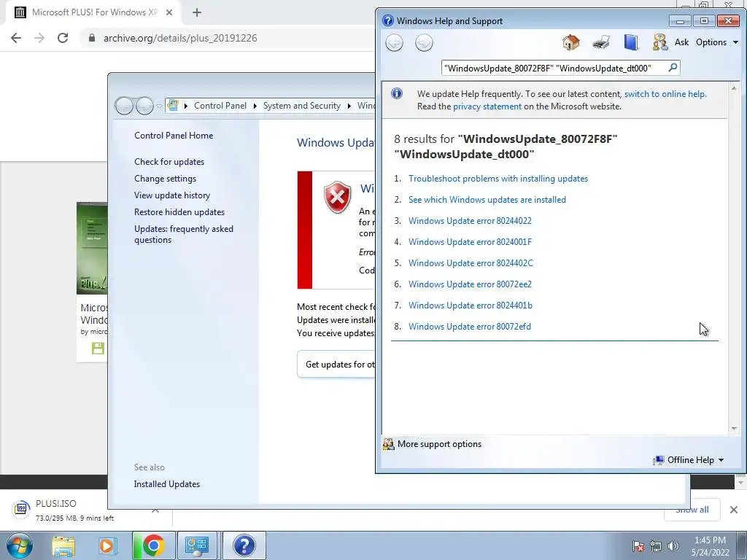Open a new Chrome tab with plus
The image size is (747, 560).
tap(197, 12)
